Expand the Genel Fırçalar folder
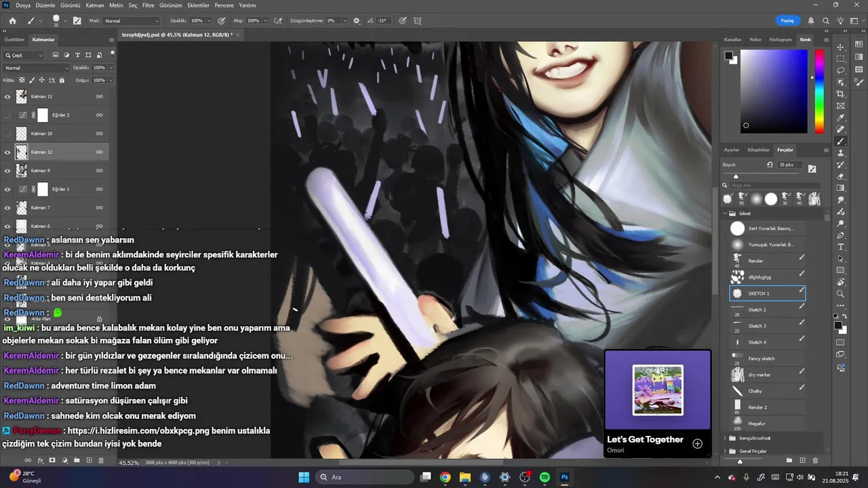Screen dimensions: 868x488 [725, 451]
